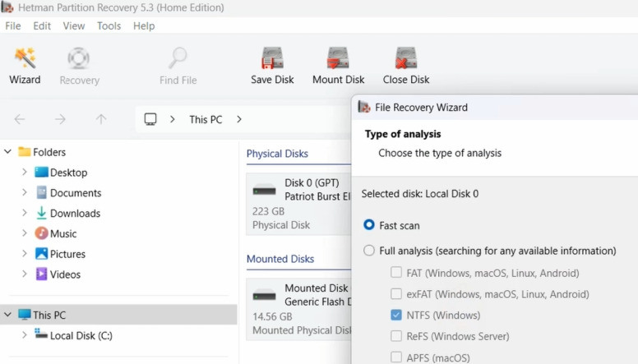Click 'Selected disk: Local Disk 0' text
Image resolution: width=638 pixels, height=364 pixels.
pyautogui.click(x=420, y=194)
